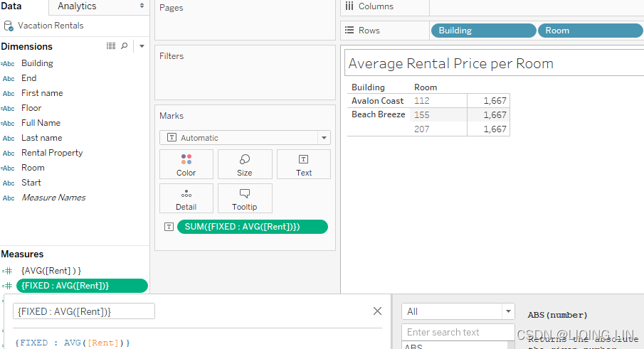
Task: Select the {FIXED : AVG([Rent])} measure pill
Action: 82,286
